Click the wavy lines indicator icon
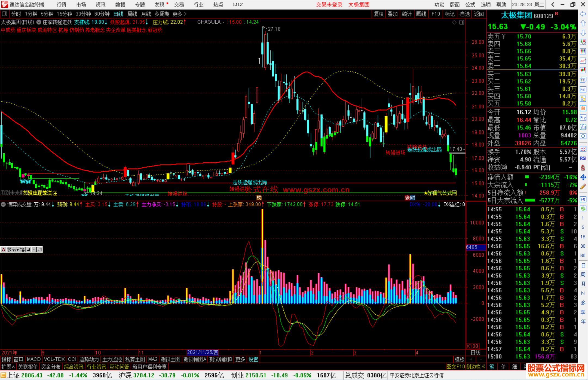 coord(583,149)
